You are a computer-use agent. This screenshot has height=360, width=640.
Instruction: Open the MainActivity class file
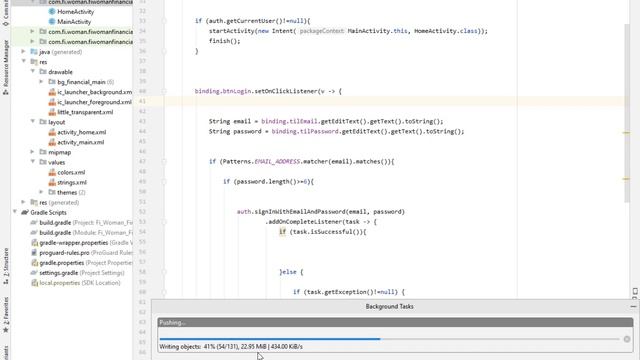click(x=74, y=22)
